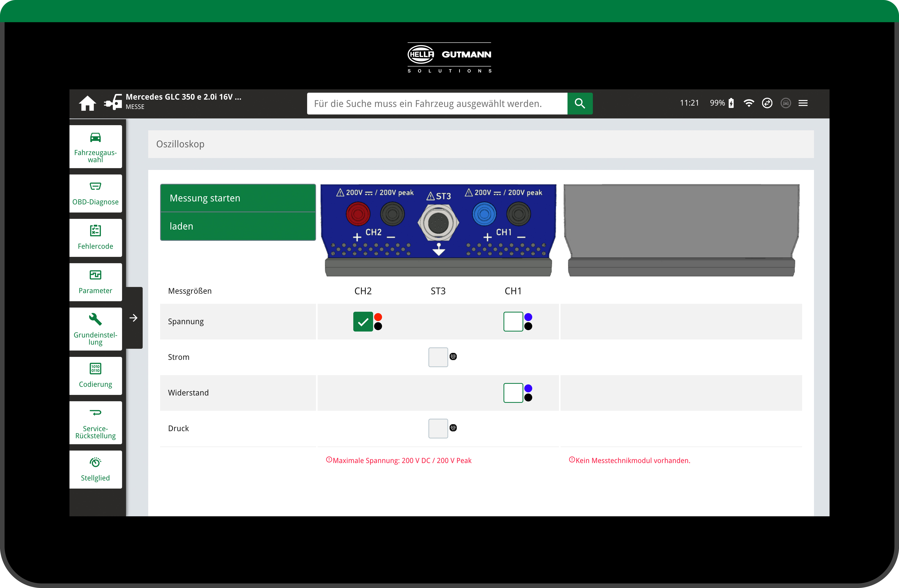Click the Spannung row label

tap(186, 322)
